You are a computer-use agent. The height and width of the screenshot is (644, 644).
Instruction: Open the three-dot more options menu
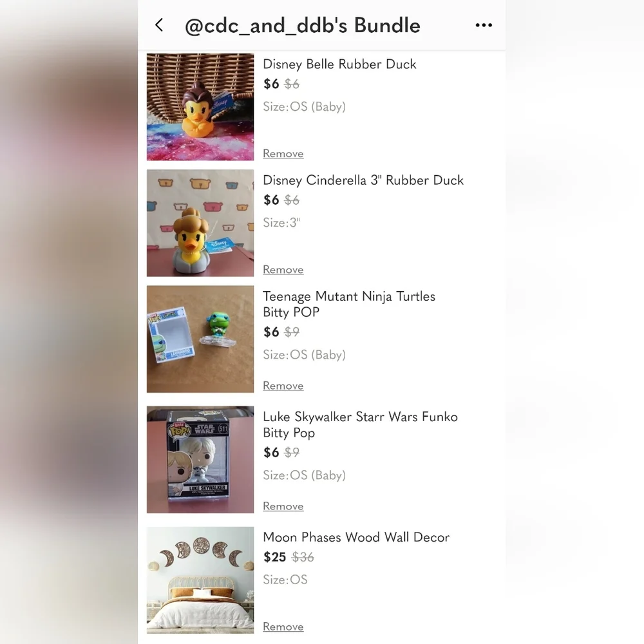484,25
